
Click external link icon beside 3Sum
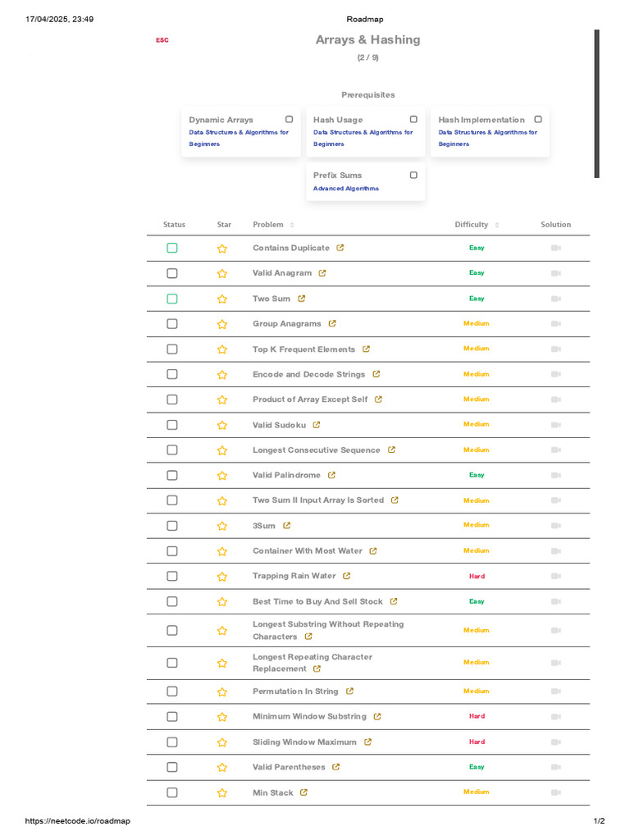click(x=286, y=526)
